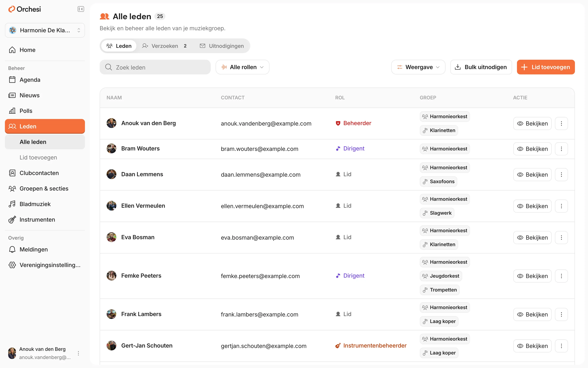
Task: Click Laag koper tag in Frank Lambers row
Action: (439, 321)
